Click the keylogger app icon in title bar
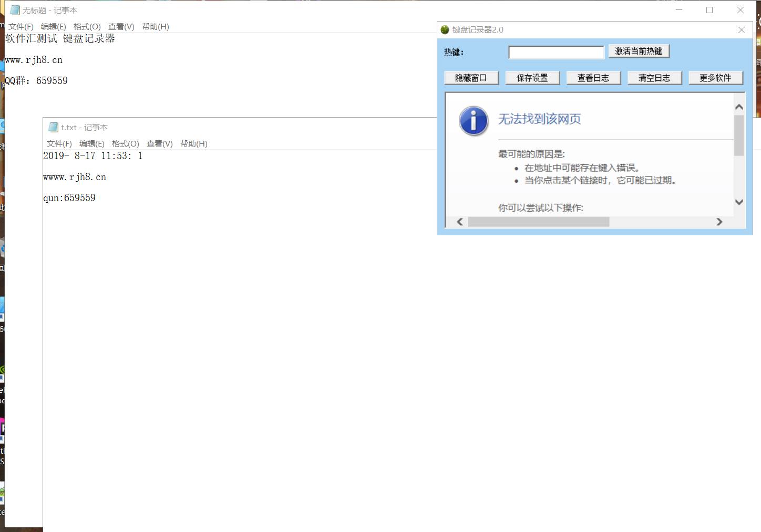The width and height of the screenshot is (761, 532). (445, 30)
